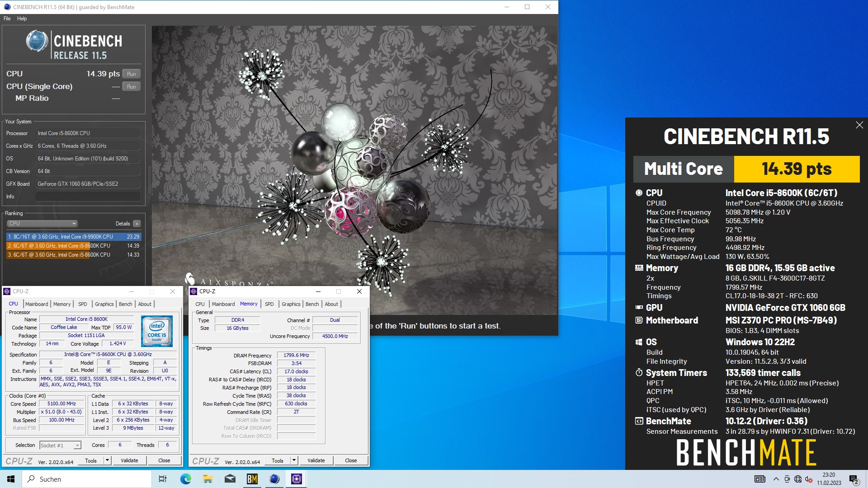868x488 pixels.
Task: Open taskbar clock showing 23:20
Action: pyautogui.click(x=829, y=479)
